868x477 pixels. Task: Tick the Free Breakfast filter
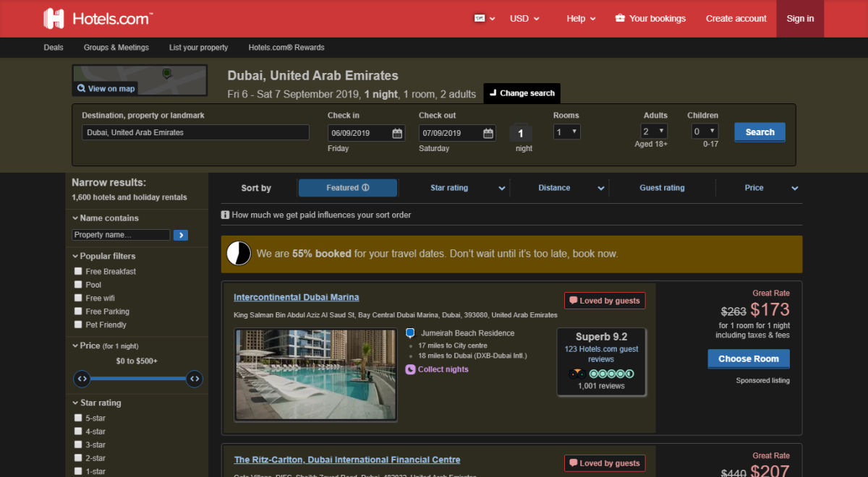pyautogui.click(x=78, y=271)
